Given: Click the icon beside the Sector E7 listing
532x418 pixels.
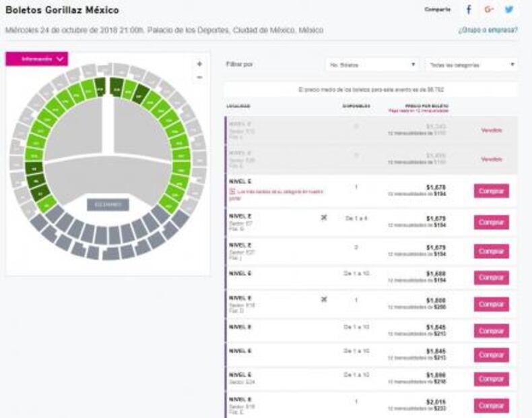Looking at the screenshot, I should (324, 218).
